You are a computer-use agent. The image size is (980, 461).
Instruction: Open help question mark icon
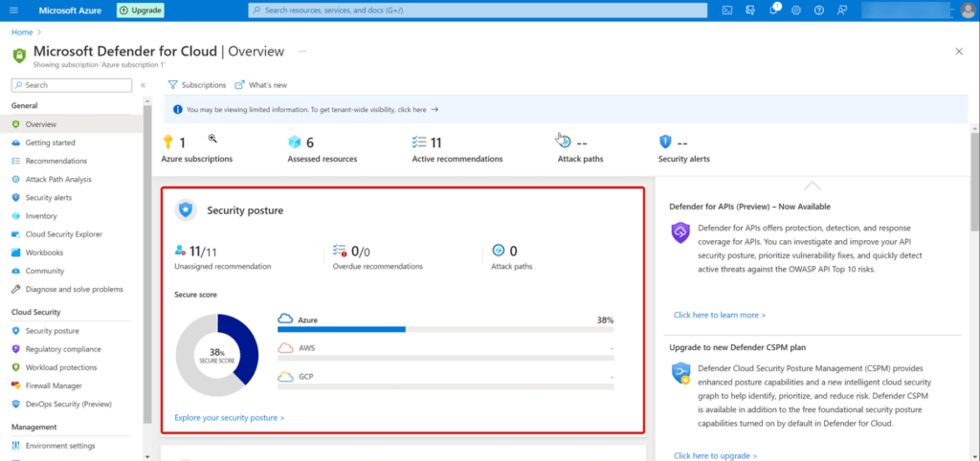(819, 11)
